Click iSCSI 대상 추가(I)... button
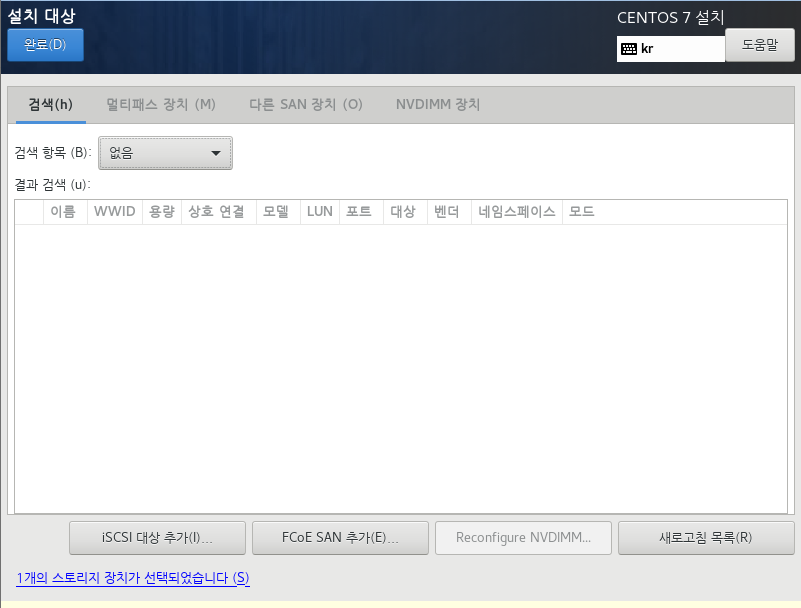Screen dimensions: 801x608 click(x=157, y=538)
